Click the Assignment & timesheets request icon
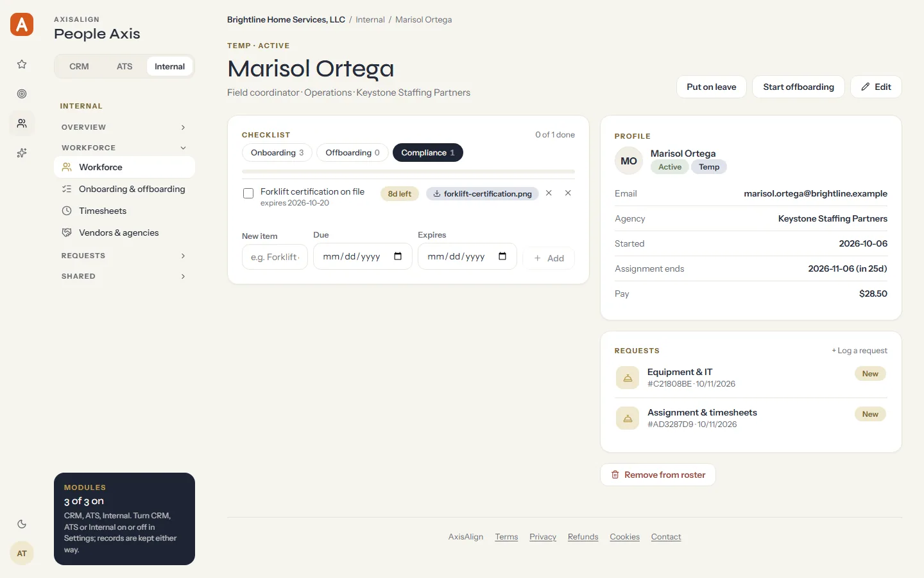This screenshot has width=924, height=578. (628, 418)
